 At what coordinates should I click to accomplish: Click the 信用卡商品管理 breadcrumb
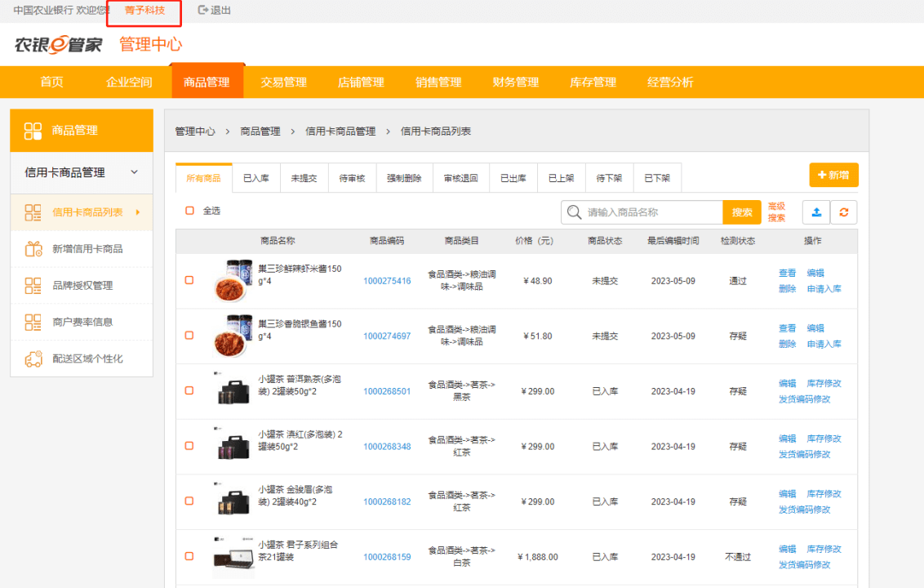pos(340,131)
